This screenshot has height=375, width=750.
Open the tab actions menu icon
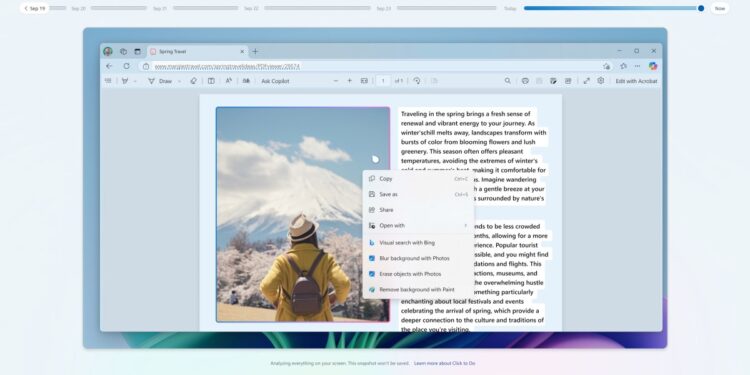[138, 51]
